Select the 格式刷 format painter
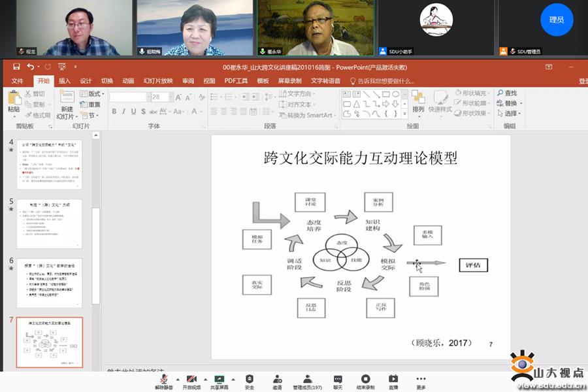Viewport: 588px width, 392px height. click(37, 115)
